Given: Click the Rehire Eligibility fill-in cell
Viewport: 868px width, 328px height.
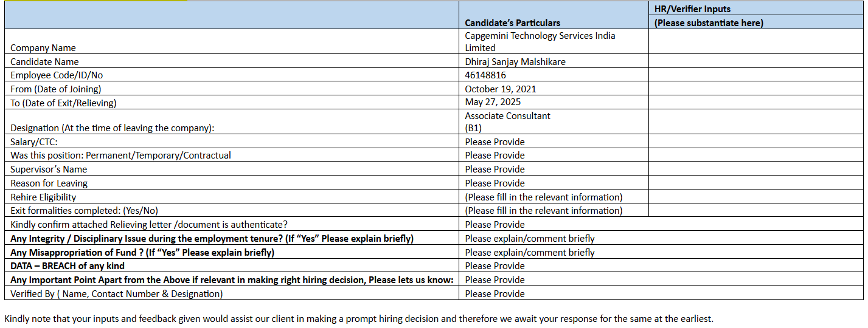Looking at the screenshot, I should point(543,197).
